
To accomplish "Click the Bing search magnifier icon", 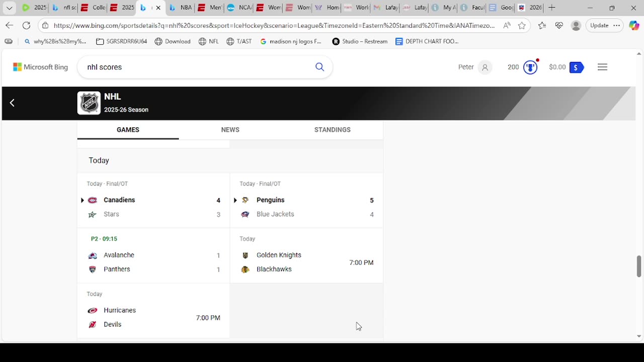I will [319, 67].
